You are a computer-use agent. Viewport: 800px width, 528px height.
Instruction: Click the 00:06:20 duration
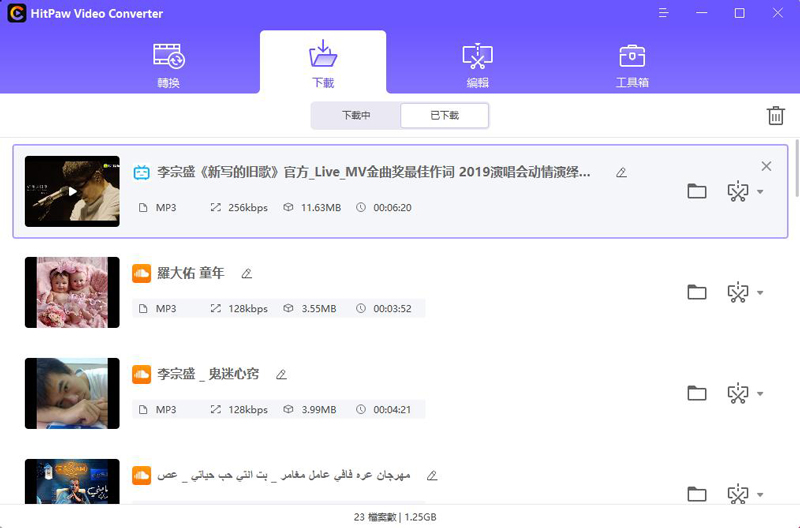coord(392,208)
